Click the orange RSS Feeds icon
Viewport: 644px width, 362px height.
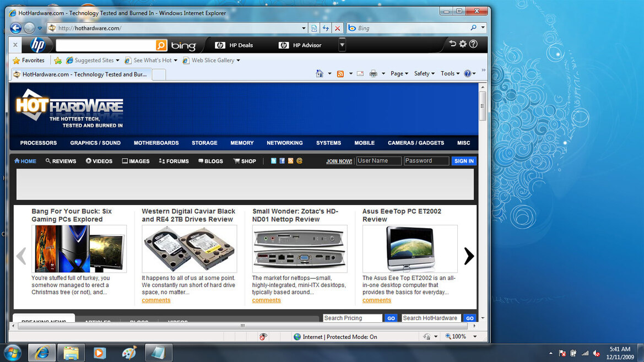pos(340,73)
